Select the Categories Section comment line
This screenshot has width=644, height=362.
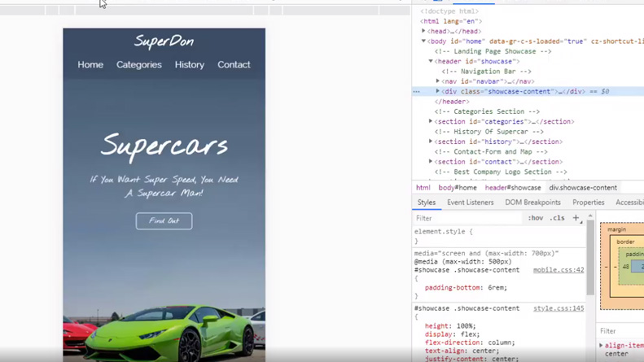tap(487, 111)
